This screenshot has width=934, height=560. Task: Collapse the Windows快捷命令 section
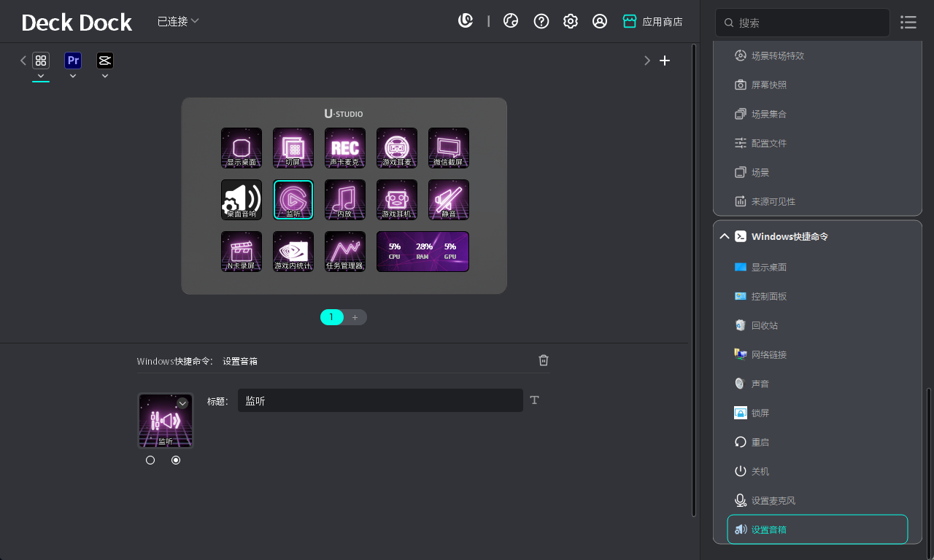724,236
